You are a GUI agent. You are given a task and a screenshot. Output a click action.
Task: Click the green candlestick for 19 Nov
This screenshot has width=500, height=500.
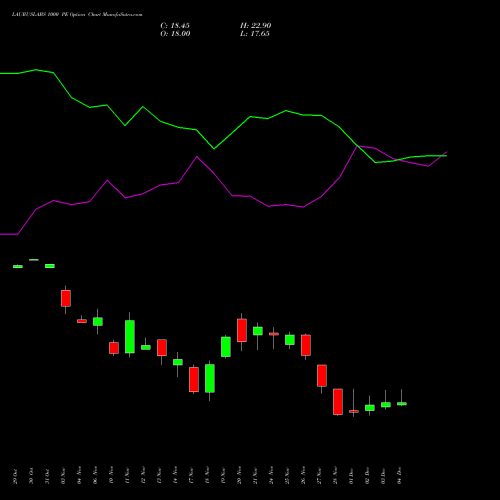pyautogui.click(x=226, y=347)
